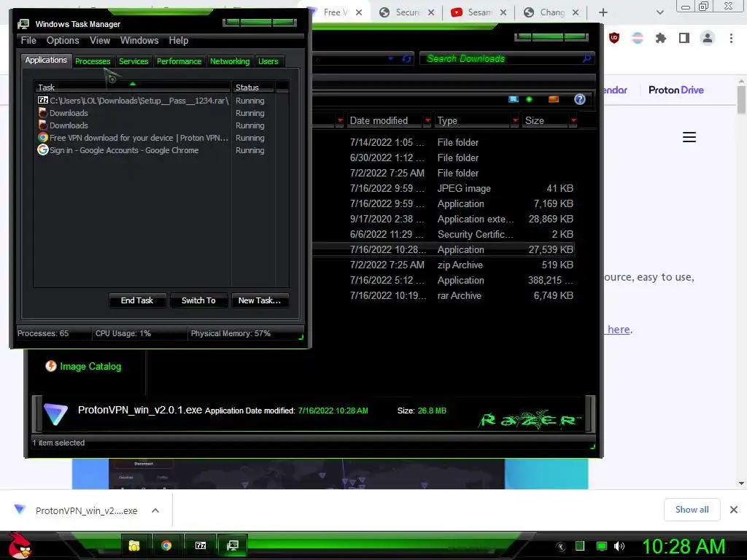
Task: Click the change view icon in Explorer toolbar
Action: click(x=514, y=99)
